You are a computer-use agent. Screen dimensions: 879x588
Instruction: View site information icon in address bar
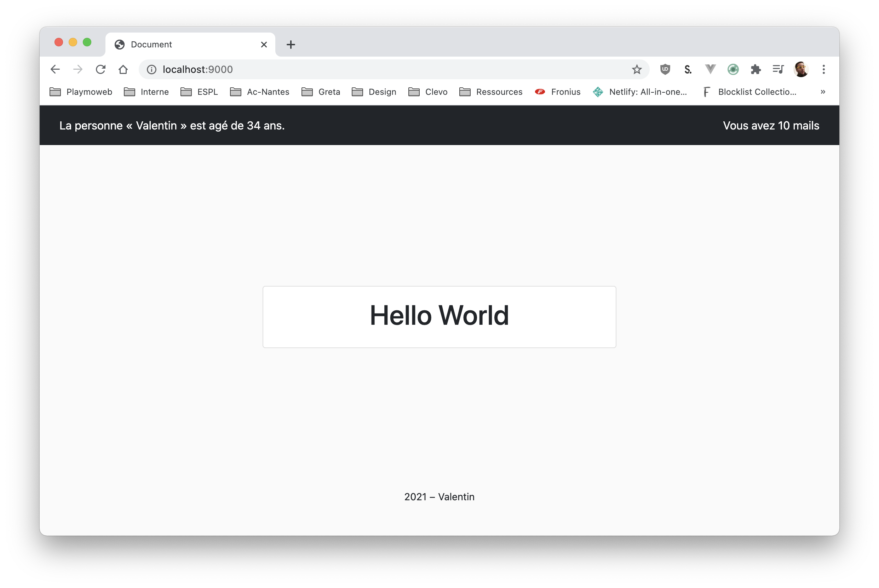tap(151, 69)
